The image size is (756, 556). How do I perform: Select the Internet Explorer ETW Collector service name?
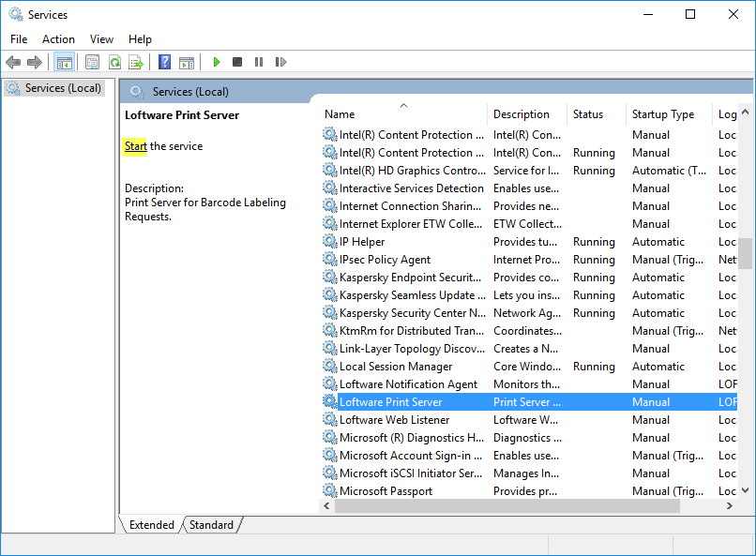(411, 223)
